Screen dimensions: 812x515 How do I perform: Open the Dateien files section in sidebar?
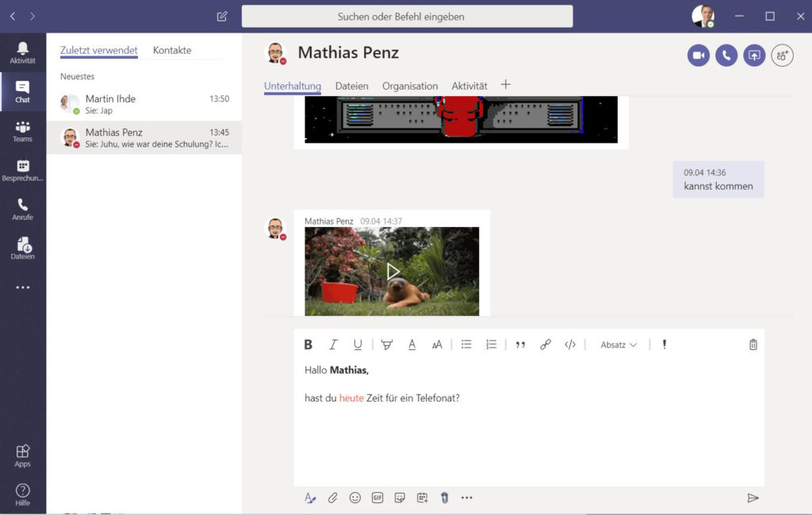tap(23, 248)
